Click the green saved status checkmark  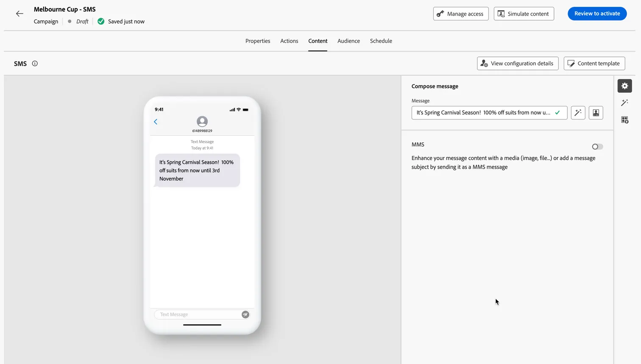[x=101, y=21]
